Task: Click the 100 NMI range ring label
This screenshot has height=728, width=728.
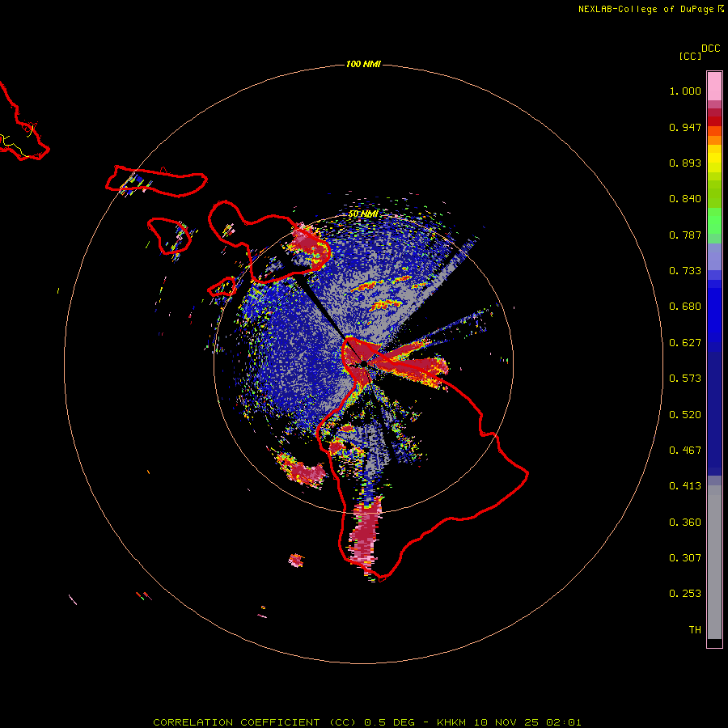Action: (x=363, y=64)
